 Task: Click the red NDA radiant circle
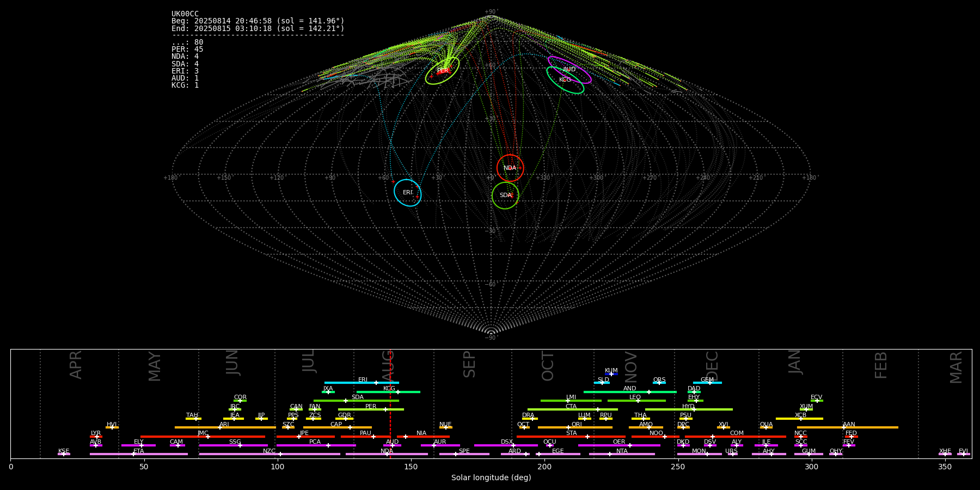[510, 168]
